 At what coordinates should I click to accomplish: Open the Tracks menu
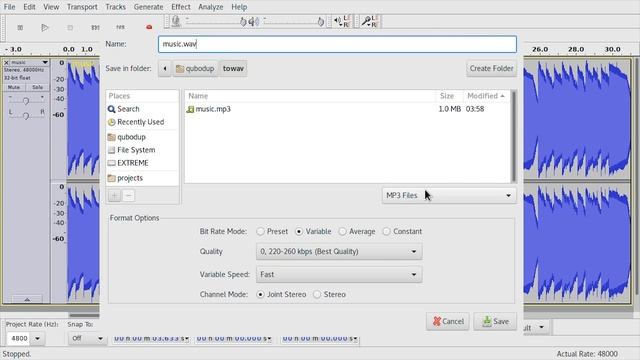tap(116, 7)
